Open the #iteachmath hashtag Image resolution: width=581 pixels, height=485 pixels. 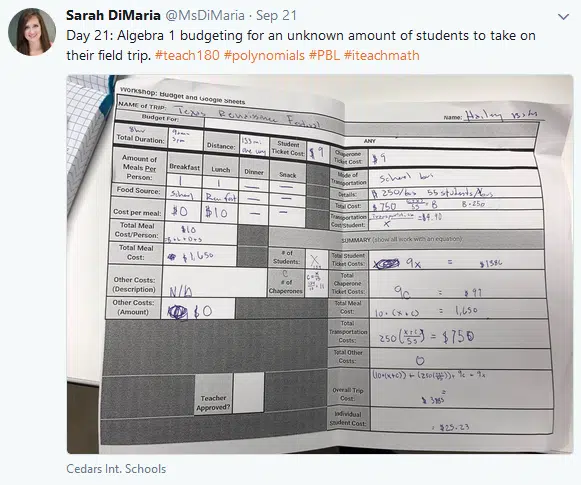382,55
